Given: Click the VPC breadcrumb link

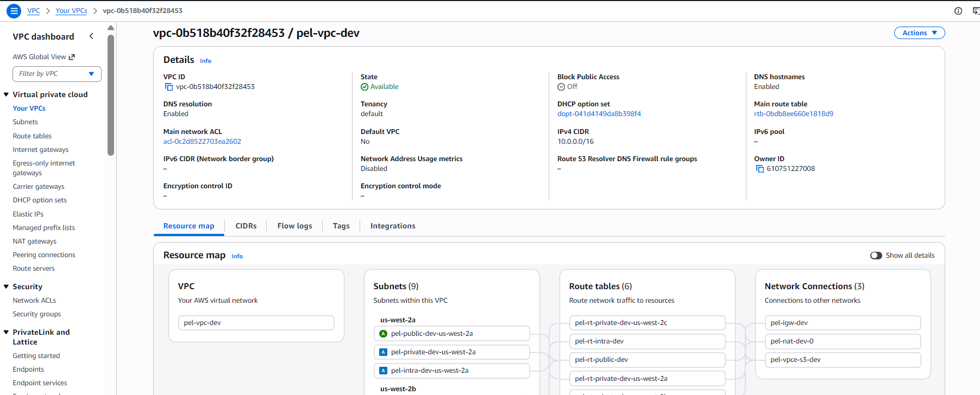Looking at the screenshot, I should coord(34,11).
